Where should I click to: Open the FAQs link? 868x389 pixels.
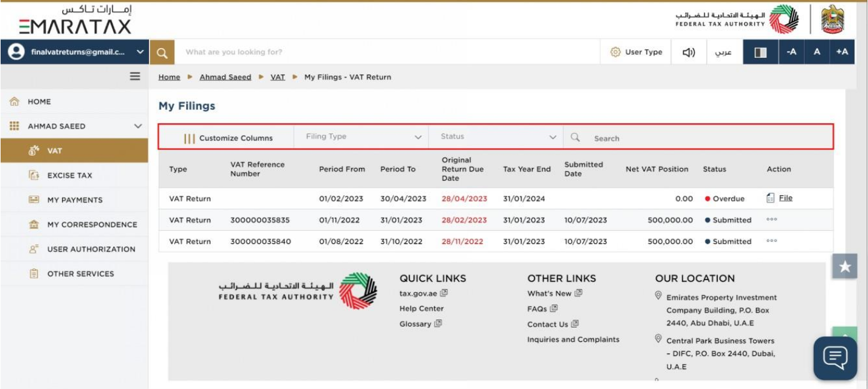coord(542,309)
